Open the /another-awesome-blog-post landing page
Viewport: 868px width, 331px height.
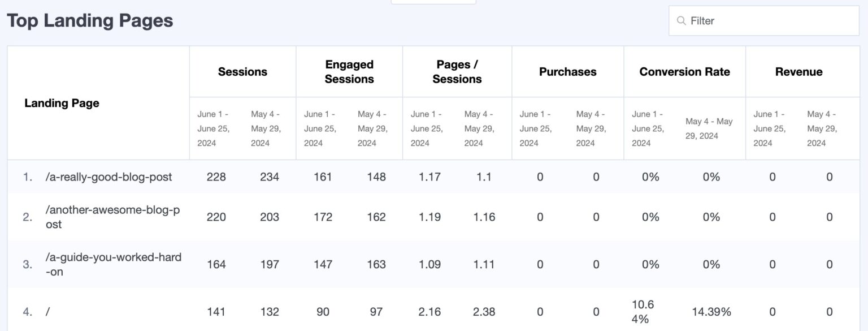pos(111,217)
